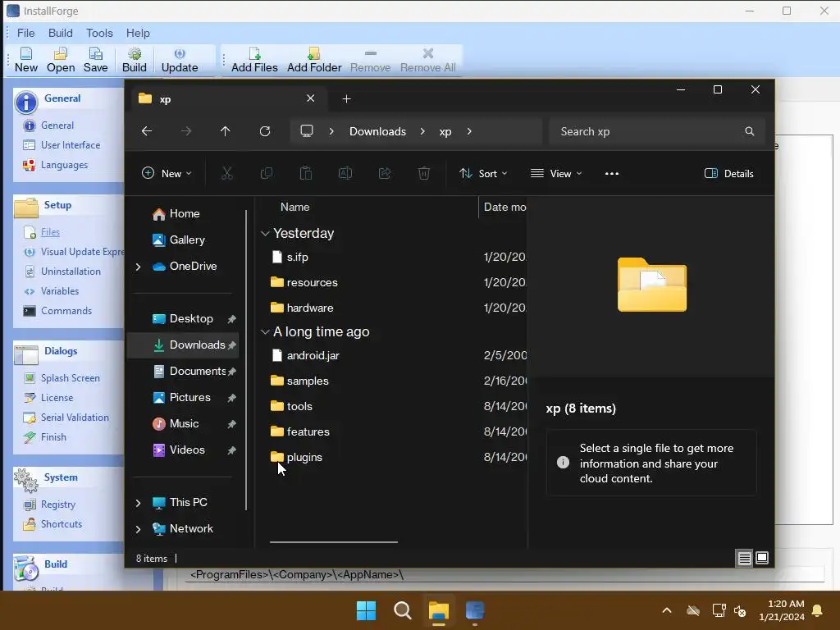Viewport: 840px width, 630px height.
Task: Sort by the Date modified column header
Action: pos(504,207)
